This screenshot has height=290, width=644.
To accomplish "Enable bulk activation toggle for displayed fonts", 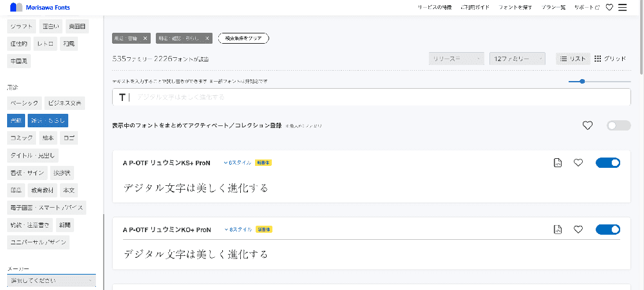I will pyautogui.click(x=618, y=125).
